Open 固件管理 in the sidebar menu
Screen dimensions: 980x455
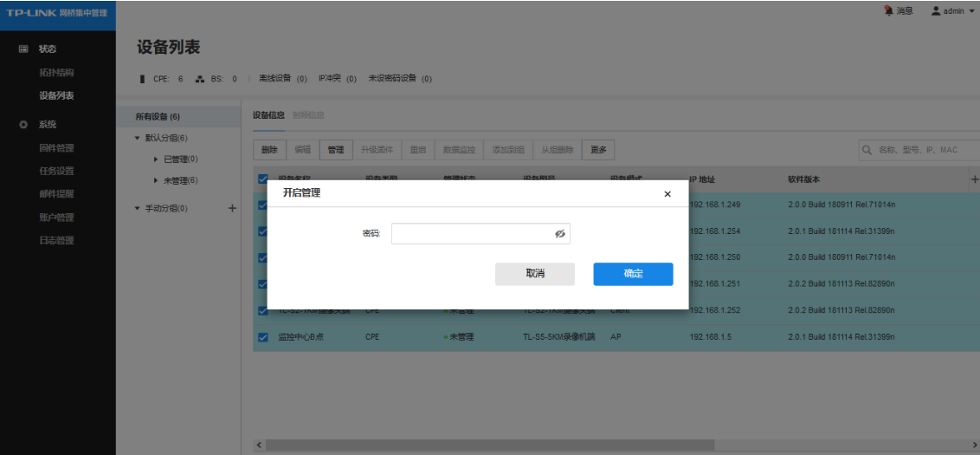point(56,147)
